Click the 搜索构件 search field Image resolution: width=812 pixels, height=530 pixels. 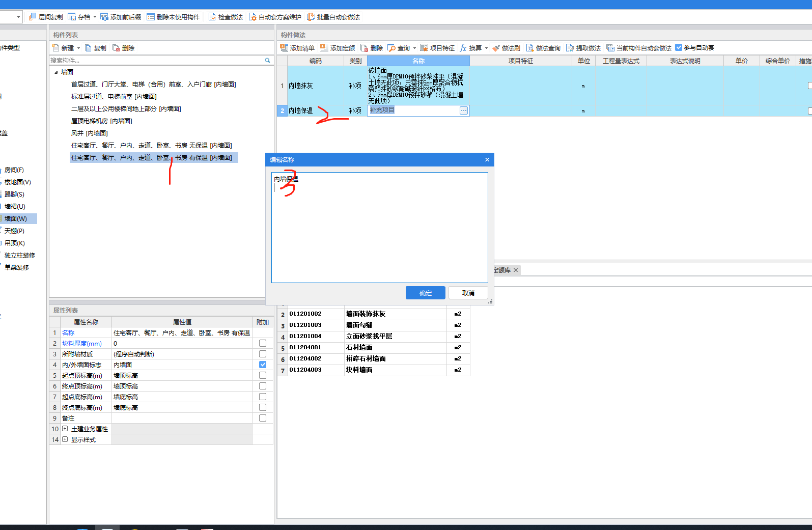(156, 60)
